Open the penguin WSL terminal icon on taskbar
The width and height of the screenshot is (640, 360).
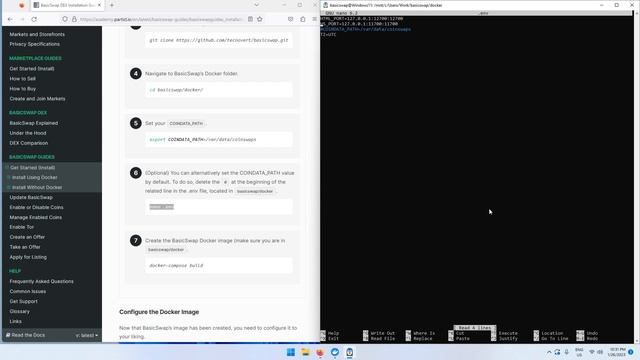[x=349, y=352]
